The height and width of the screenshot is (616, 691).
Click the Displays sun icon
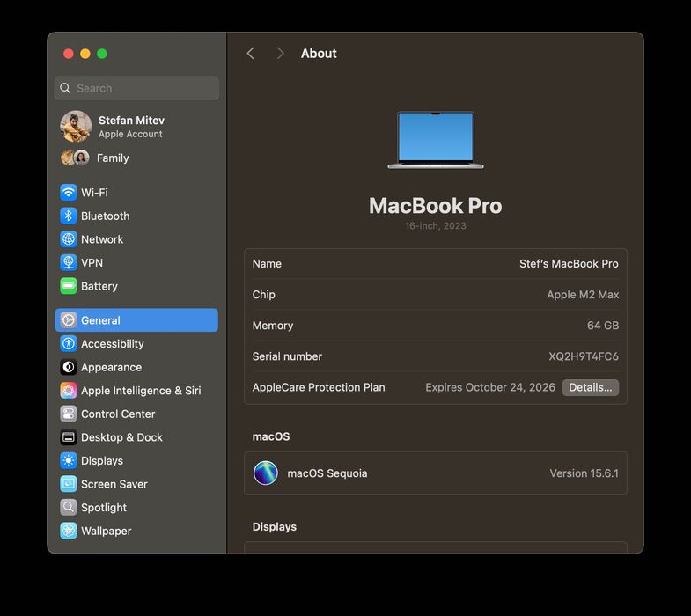point(69,460)
